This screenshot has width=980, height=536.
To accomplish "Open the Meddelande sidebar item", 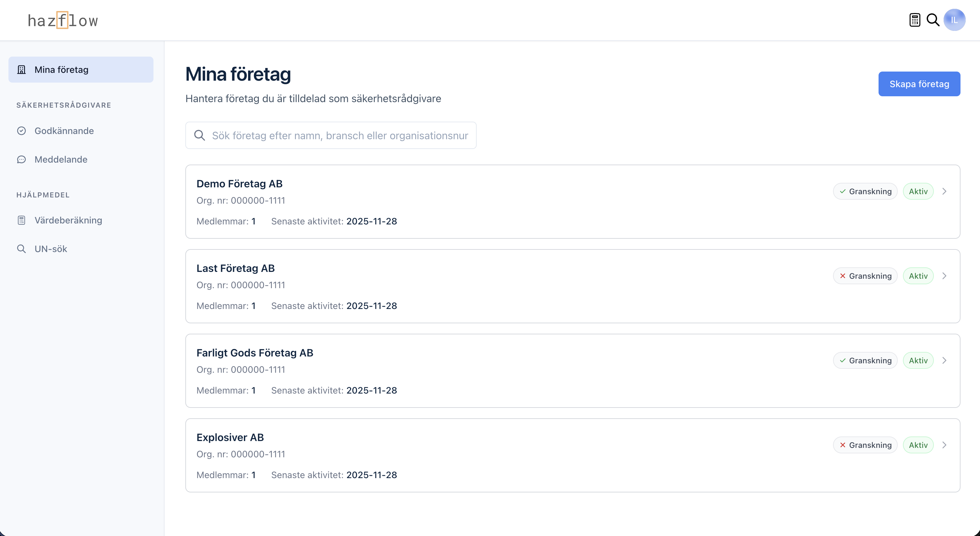I will pyautogui.click(x=61, y=159).
